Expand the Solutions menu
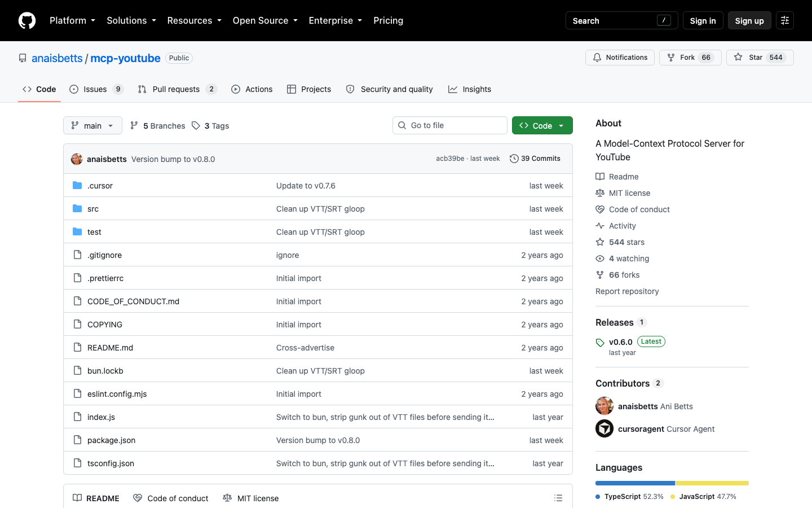This screenshot has width=812, height=508. coord(131,20)
